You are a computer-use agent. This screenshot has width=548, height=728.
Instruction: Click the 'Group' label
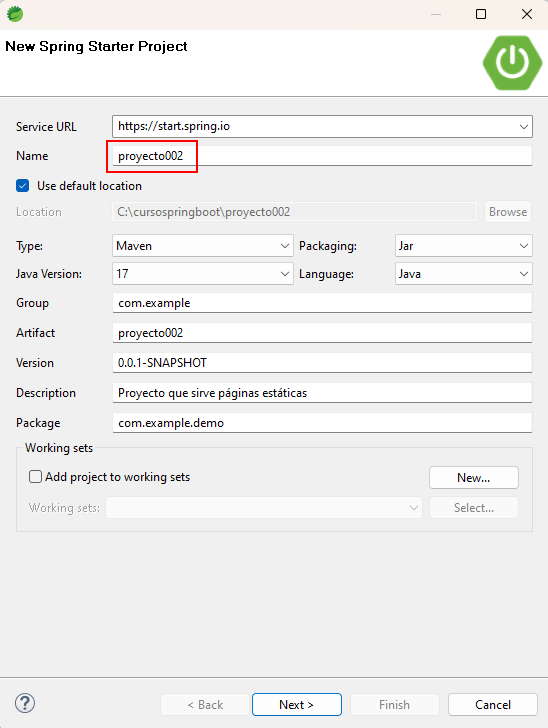pyautogui.click(x=32, y=303)
